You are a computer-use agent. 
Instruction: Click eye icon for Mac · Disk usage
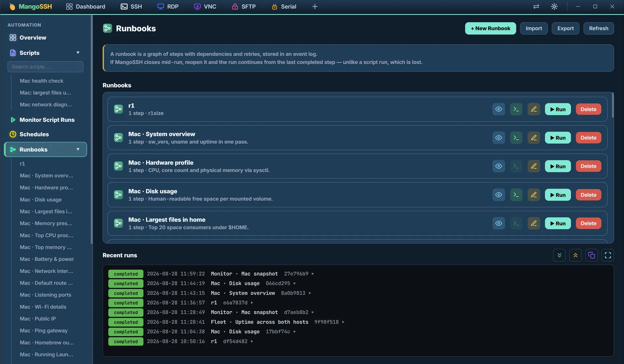point(499,195)
